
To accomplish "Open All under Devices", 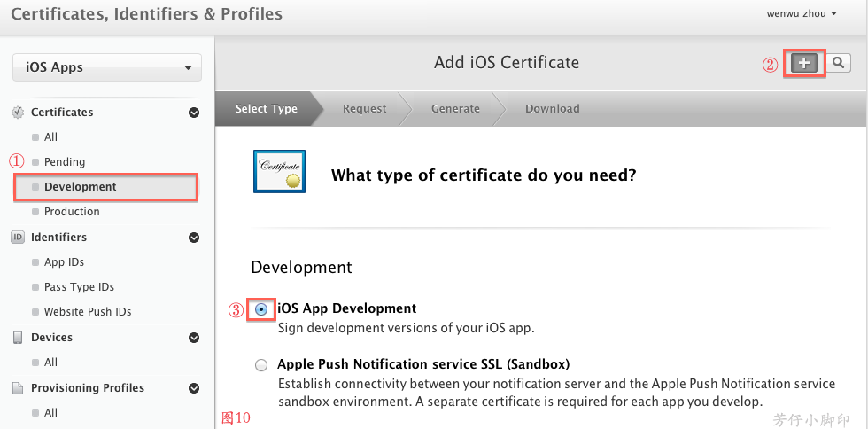I will [x=50, y=363].
